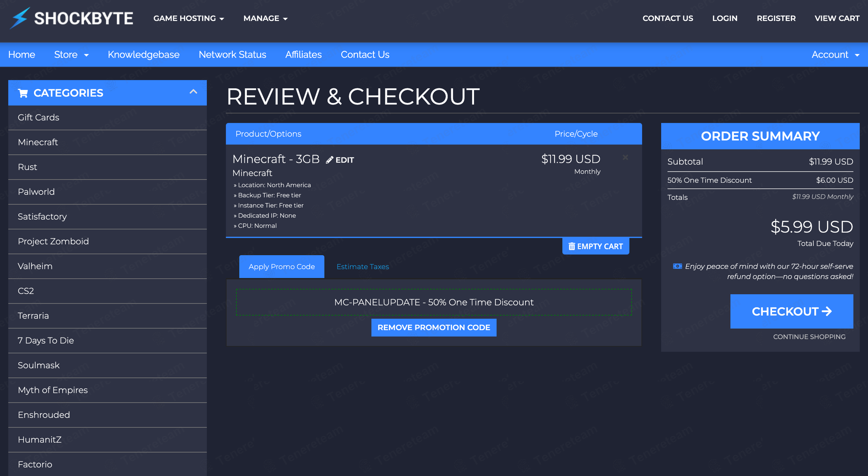This screenshot has height=476, width=868.
Task: Open the 7 Days To Die category
Action: click(107, 340)
